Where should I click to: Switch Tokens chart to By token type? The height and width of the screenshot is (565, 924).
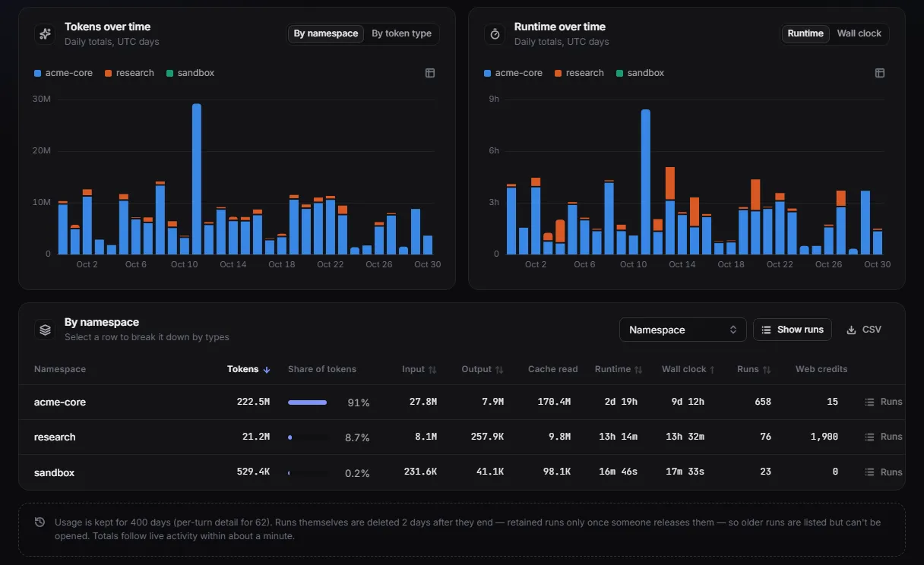point(401,33)
